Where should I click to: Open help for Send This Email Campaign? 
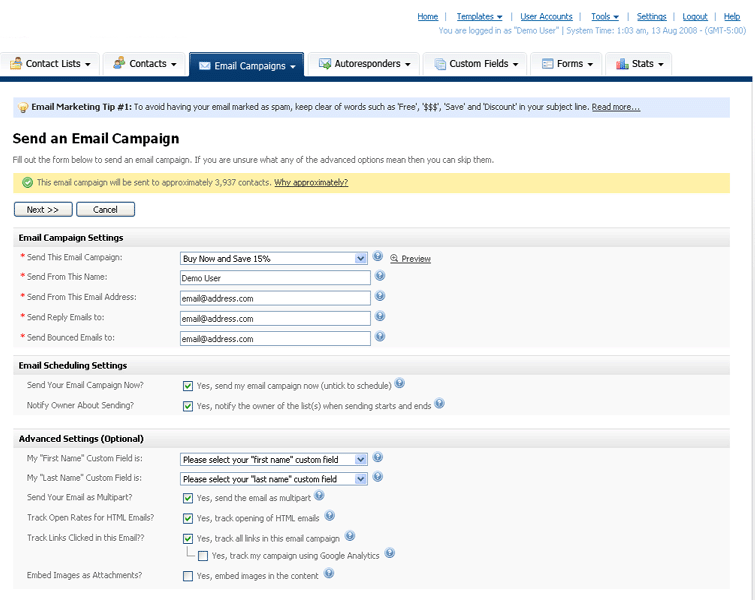tap(378, 256)
